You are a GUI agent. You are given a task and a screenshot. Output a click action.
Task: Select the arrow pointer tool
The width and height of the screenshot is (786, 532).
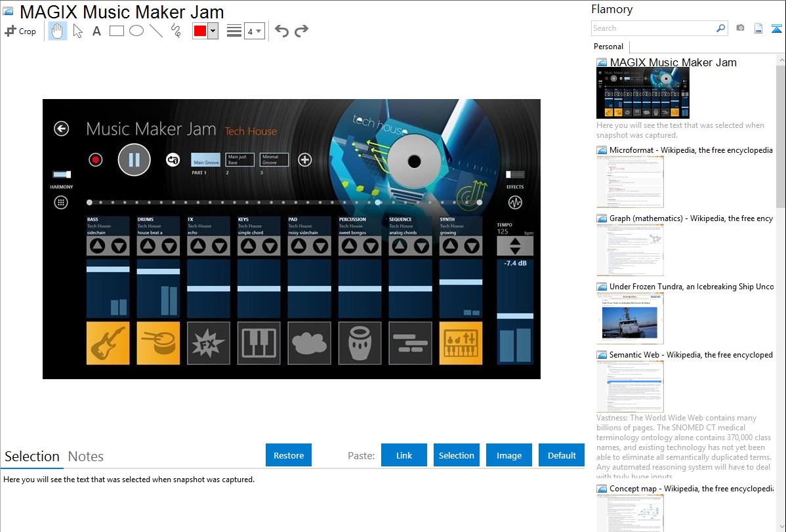77,31
